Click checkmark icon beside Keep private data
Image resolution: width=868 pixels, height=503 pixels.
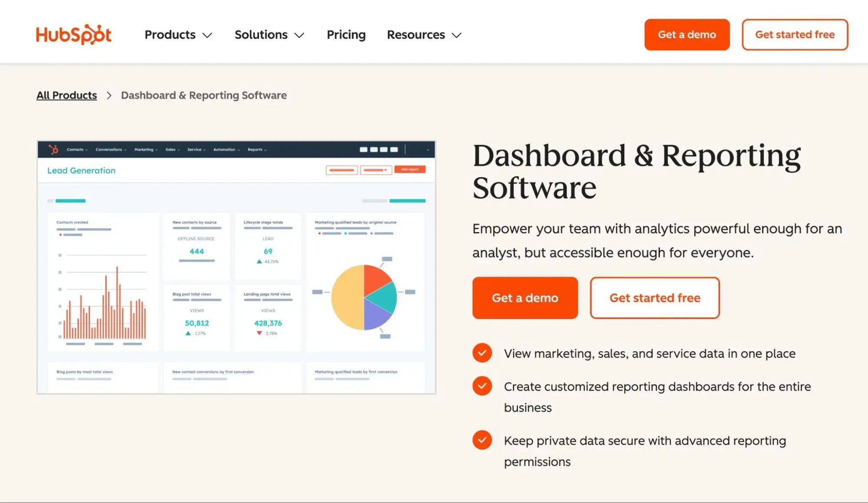point(482,440)
